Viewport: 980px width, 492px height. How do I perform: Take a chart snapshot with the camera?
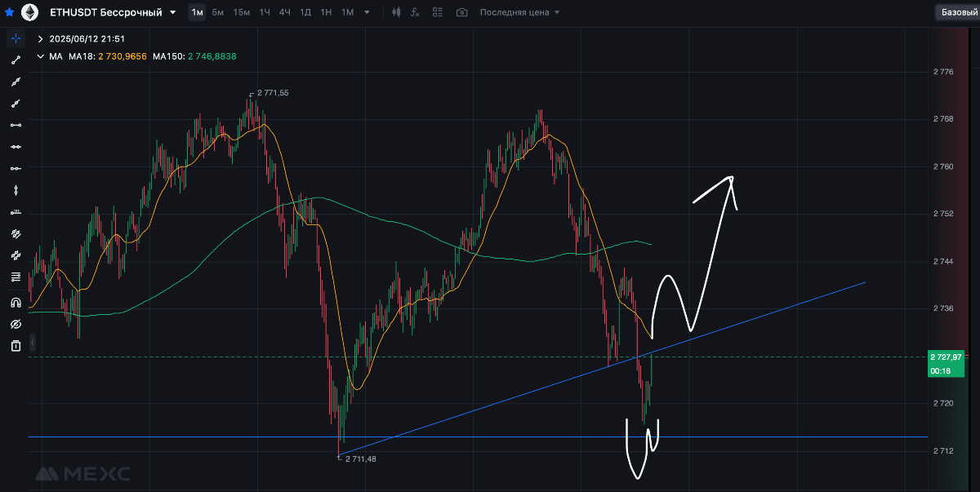[x=462, y=12]
